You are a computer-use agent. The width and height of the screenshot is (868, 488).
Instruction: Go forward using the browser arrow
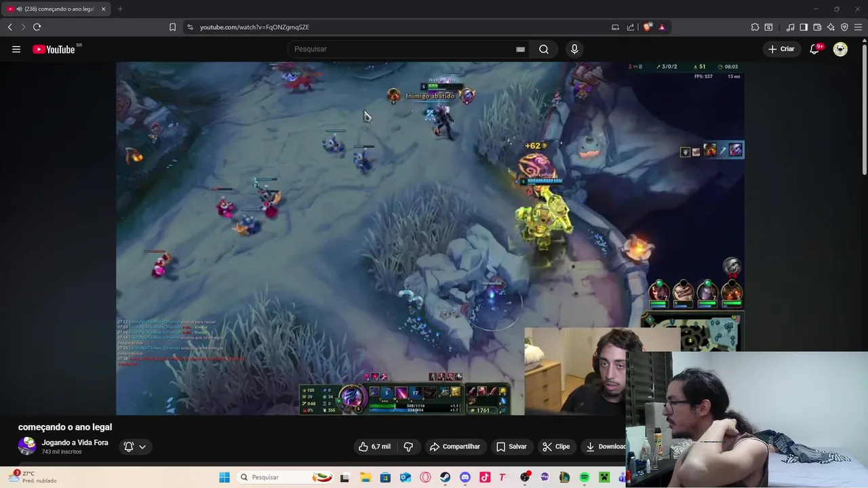coord(22,27)
